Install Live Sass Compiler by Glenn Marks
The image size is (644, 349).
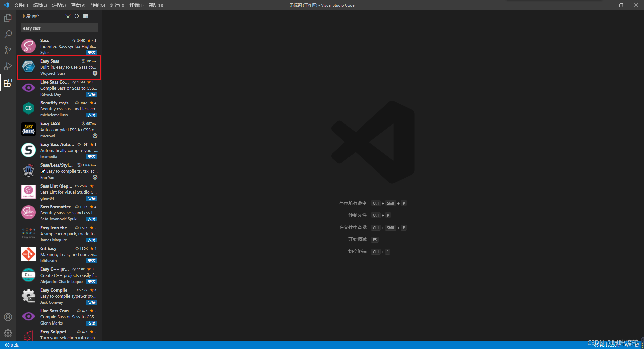(92, 323)
